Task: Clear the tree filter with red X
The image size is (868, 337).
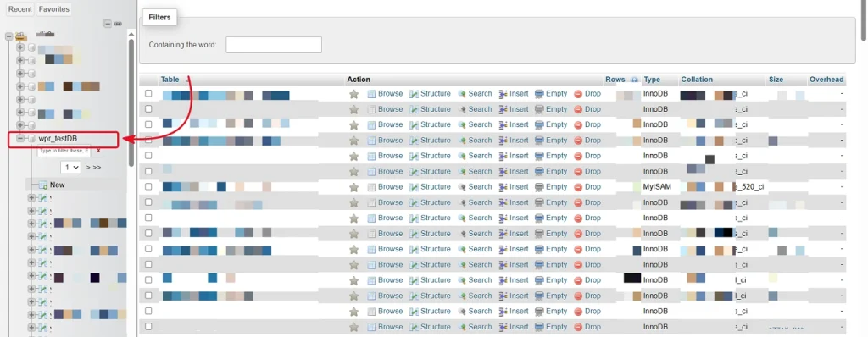Action: 98,151
